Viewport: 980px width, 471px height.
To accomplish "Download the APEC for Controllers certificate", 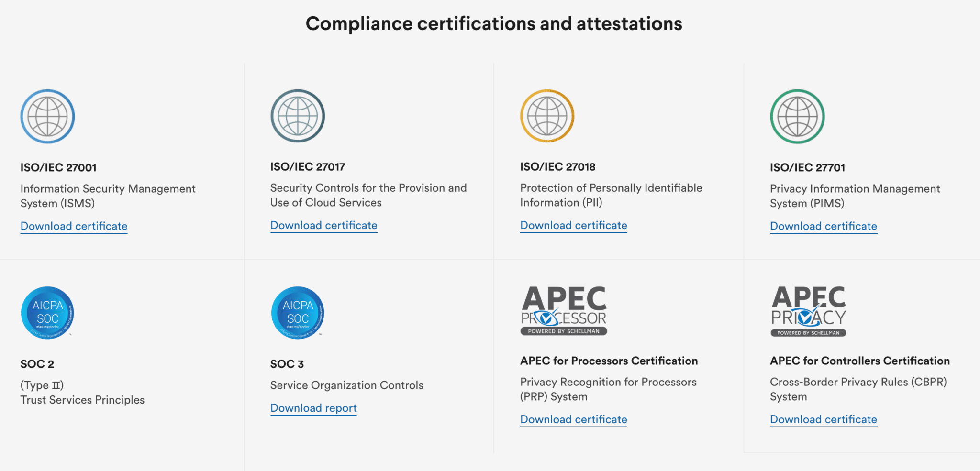I will (x=824, y=419).
